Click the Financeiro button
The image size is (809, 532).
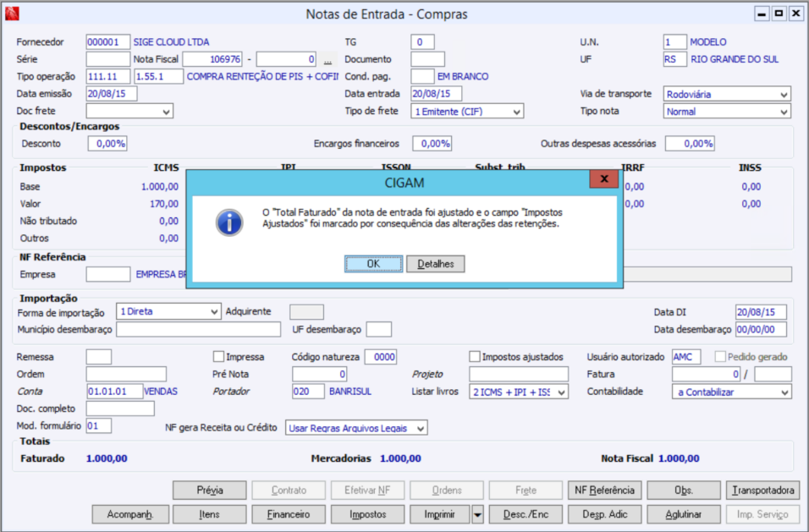click(x=289, y=514)
